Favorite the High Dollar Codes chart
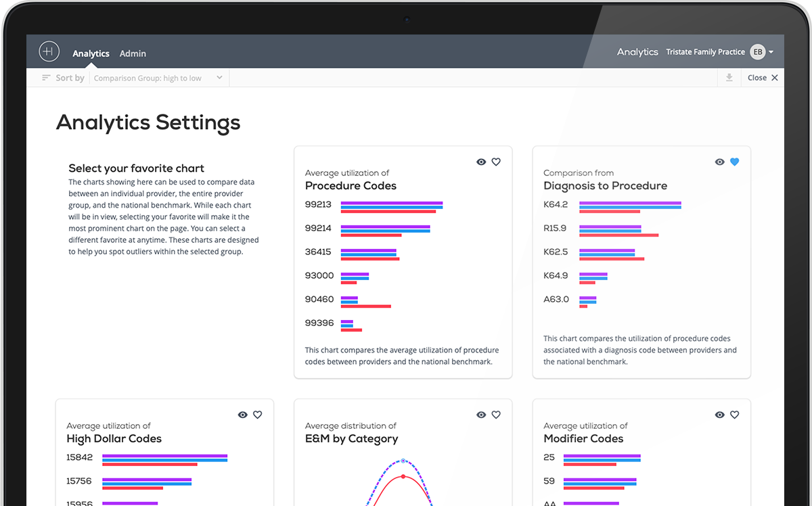The width and height of the screenshot is (812, 506). coord(258,415)
